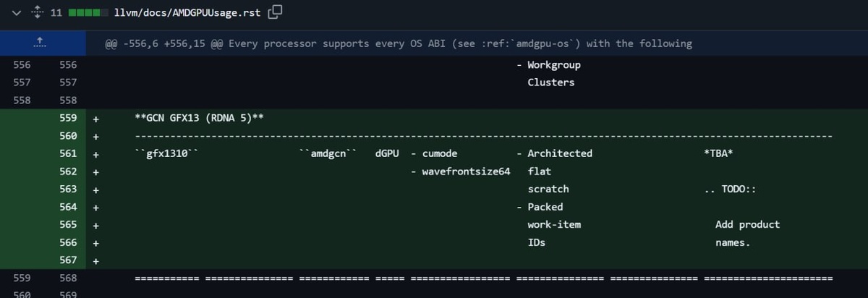This screenshot has width=868, height=298.
Task: Click the GCN GFX13 (RDNA 5) heading text
Action: [x=197, y=118]
